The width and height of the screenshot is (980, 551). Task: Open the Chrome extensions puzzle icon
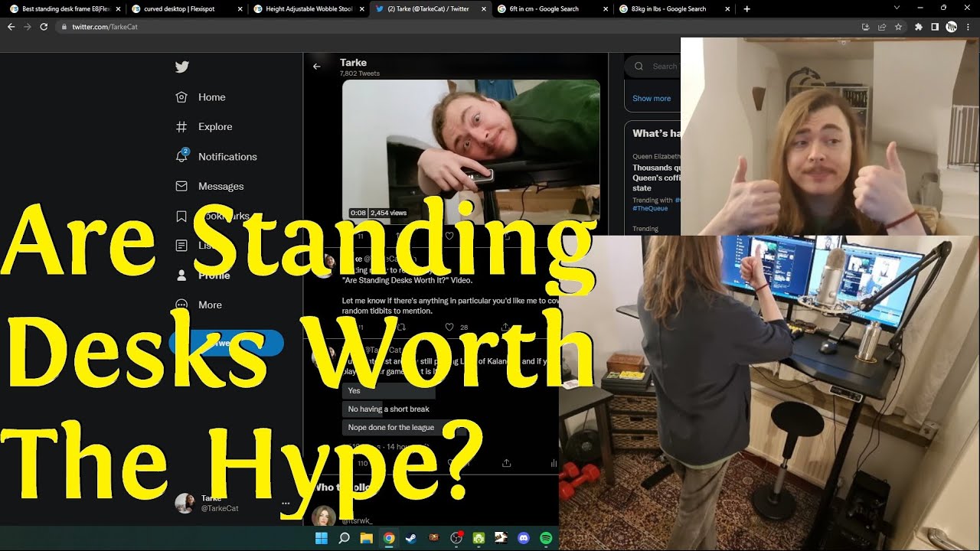pyautogui.click(x=919, y=26)
